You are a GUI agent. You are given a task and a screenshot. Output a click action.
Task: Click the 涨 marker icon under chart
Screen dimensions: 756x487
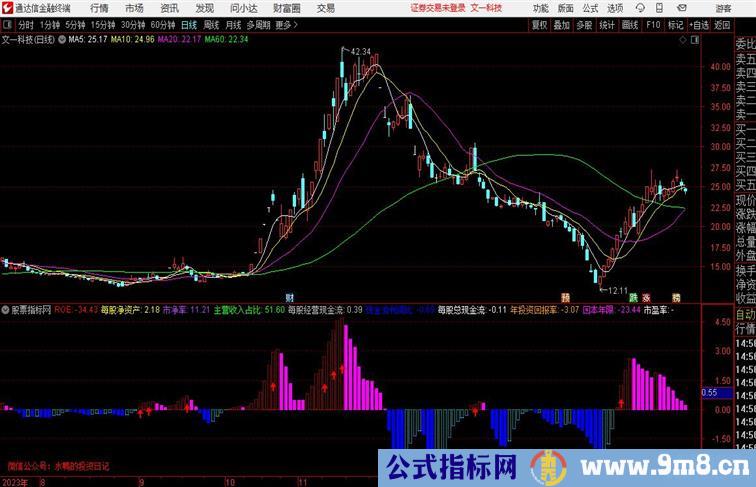point(647,298)
